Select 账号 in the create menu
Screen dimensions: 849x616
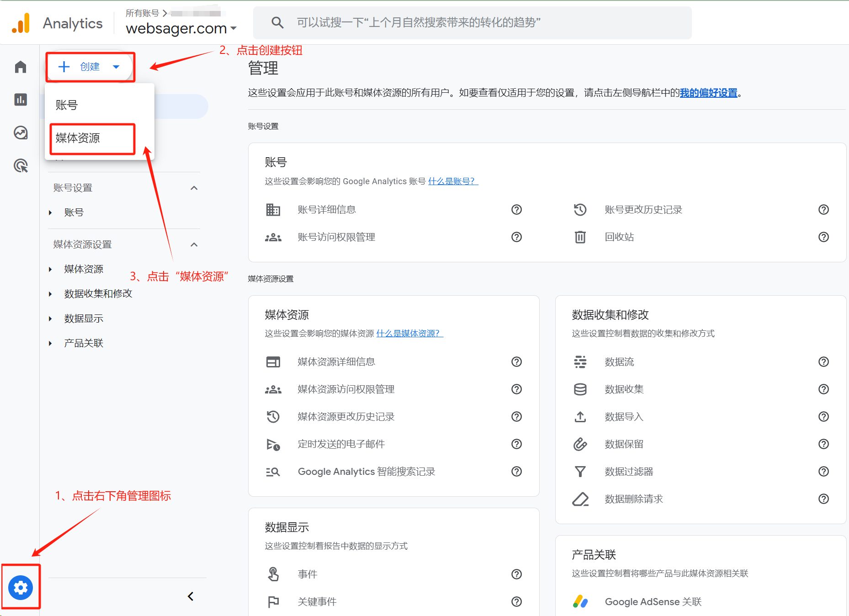pyautogui.click(x=100, y=105)
